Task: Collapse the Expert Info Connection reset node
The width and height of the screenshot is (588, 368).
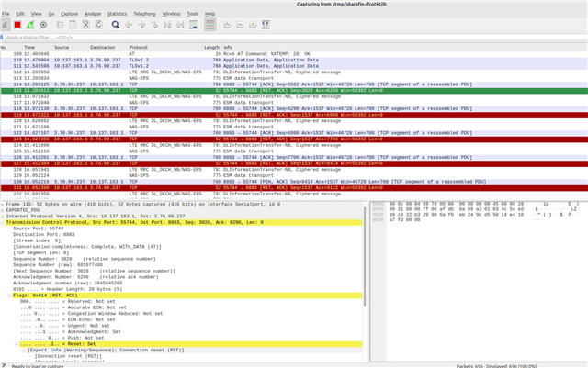Action: [24, 350]
